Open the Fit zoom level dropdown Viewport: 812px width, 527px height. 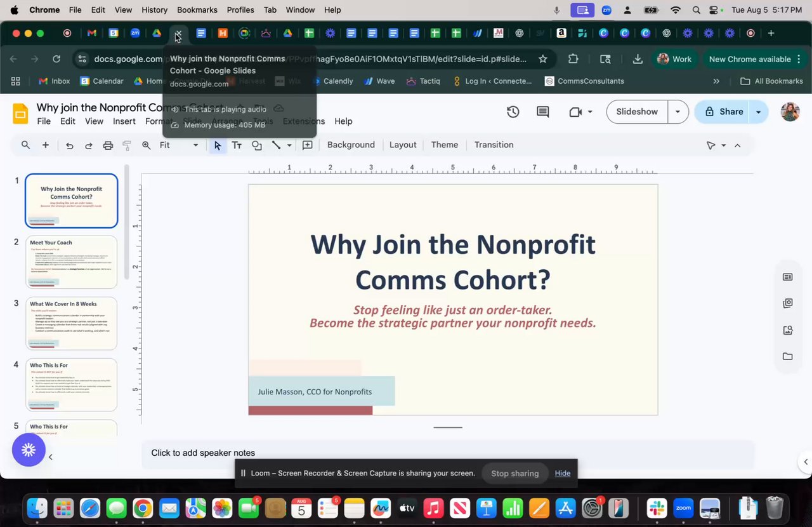[x=179, y=145]
